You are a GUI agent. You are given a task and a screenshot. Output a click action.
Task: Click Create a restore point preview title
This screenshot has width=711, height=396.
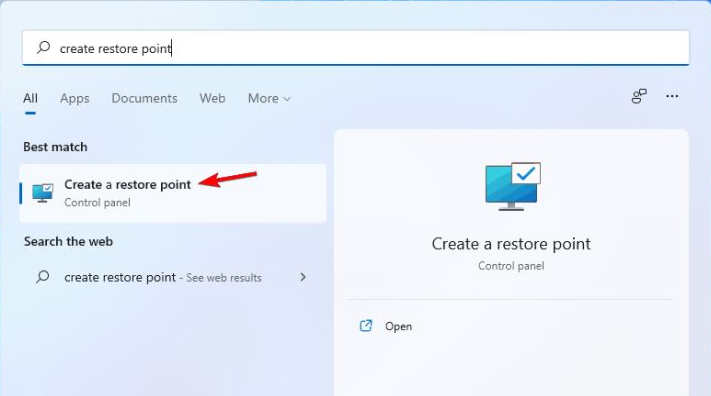(x=511, y=244)
